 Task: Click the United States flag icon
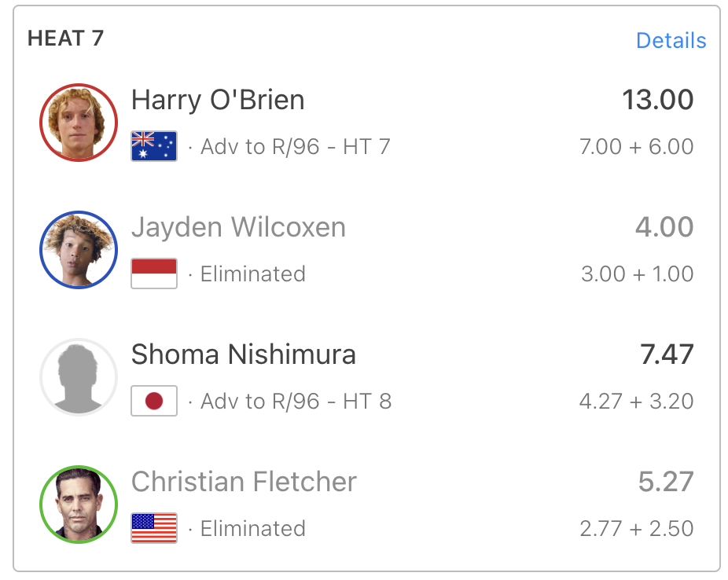[x=154, y=528]
